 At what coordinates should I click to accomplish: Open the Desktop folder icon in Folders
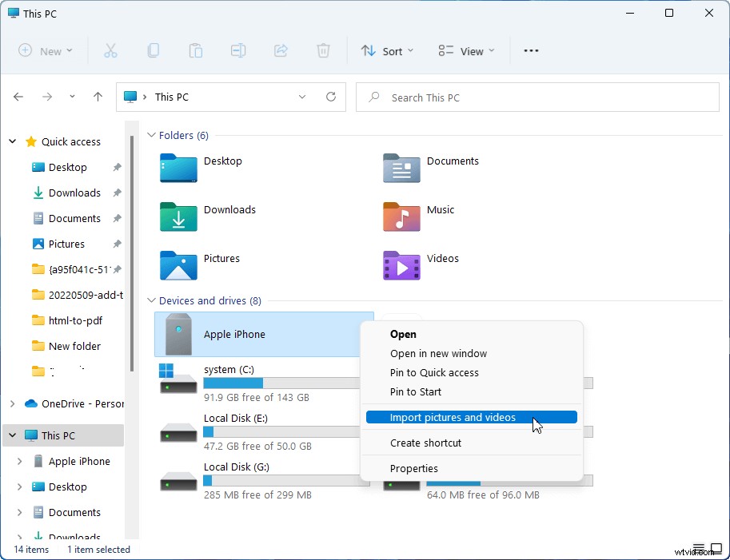pos(178,168)
